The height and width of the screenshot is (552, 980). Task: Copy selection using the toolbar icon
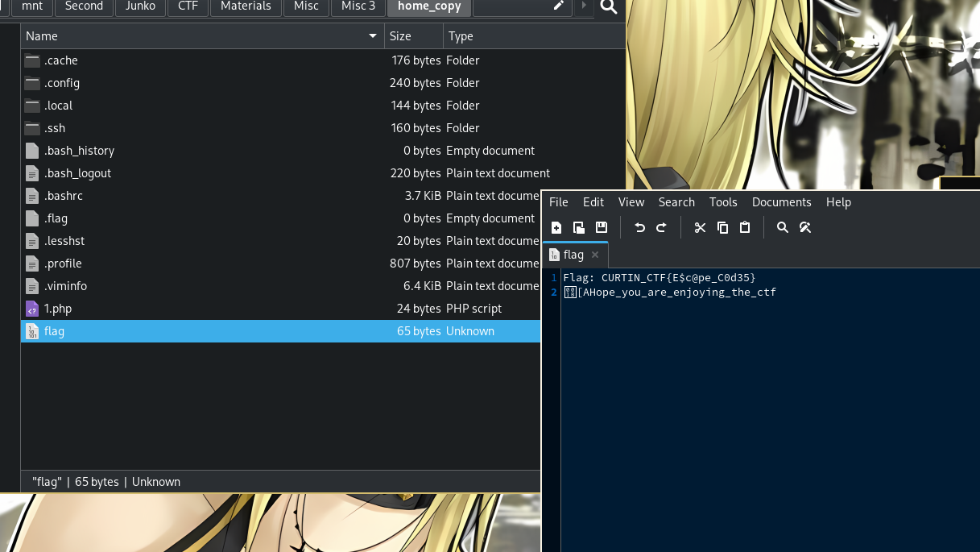click(722, 228)
